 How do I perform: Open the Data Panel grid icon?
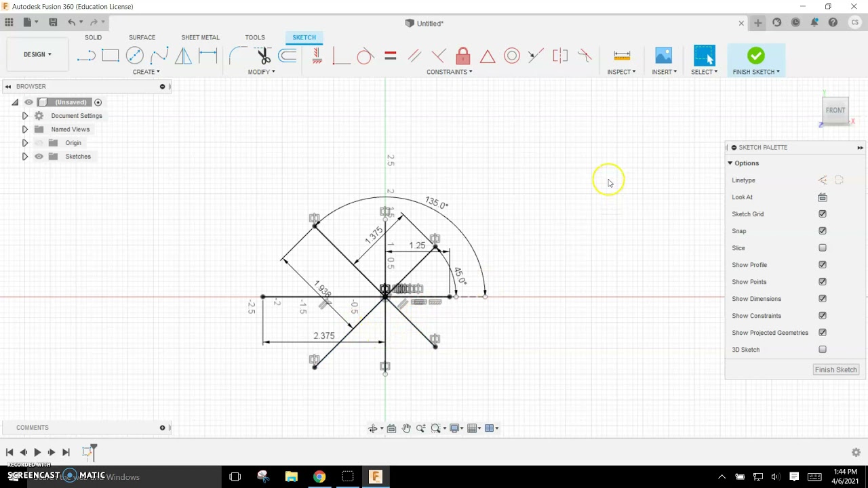tap(9, 22)
